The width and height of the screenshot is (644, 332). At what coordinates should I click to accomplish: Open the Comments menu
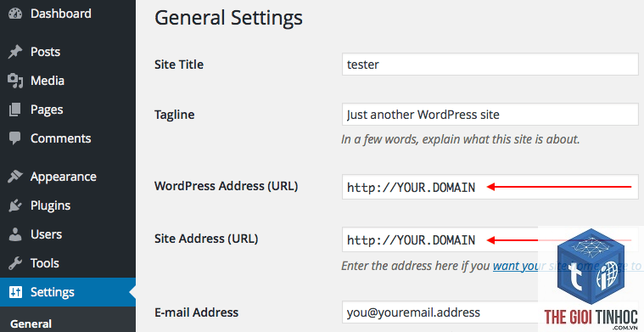tap(61, 138)
